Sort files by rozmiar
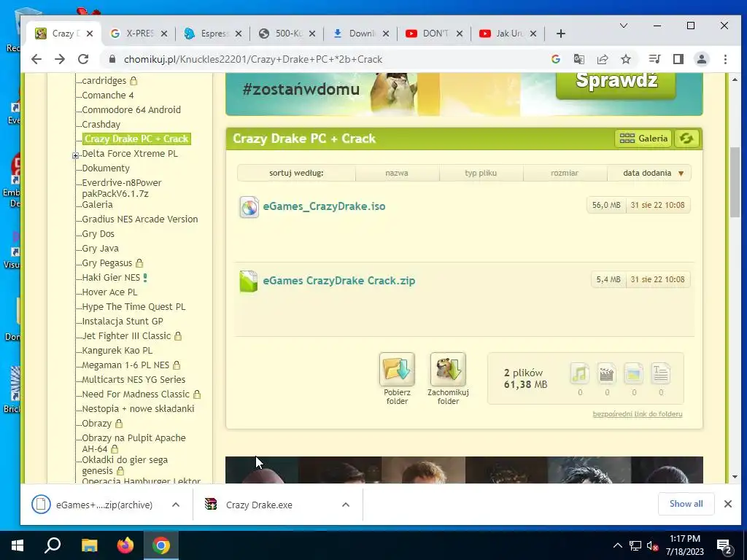Viewport: 747px width, 560px height. pyautogui.click(x=565, y=173)
